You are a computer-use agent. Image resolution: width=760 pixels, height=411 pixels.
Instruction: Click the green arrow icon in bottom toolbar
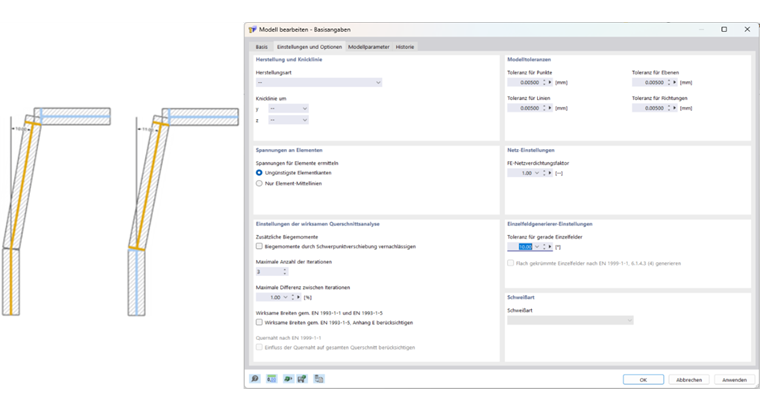coord(288,379)
